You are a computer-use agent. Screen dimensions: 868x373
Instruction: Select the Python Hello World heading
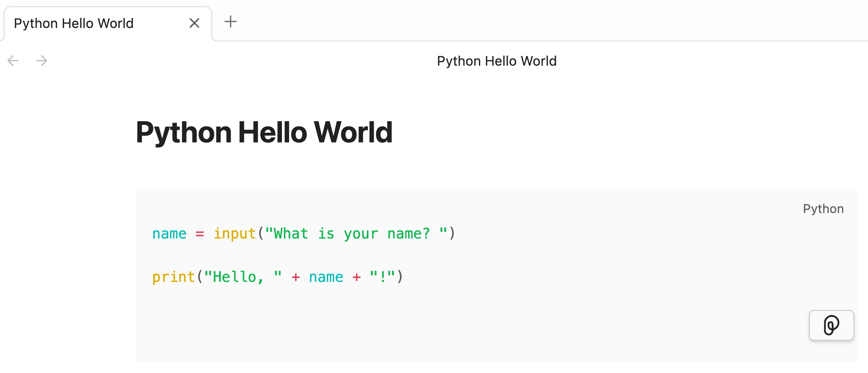click(264, 132)
